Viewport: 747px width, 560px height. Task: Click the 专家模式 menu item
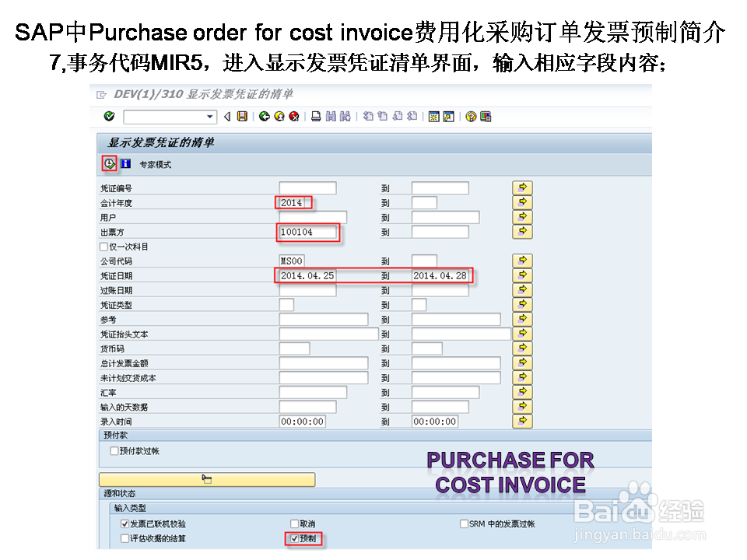[155, 163]
